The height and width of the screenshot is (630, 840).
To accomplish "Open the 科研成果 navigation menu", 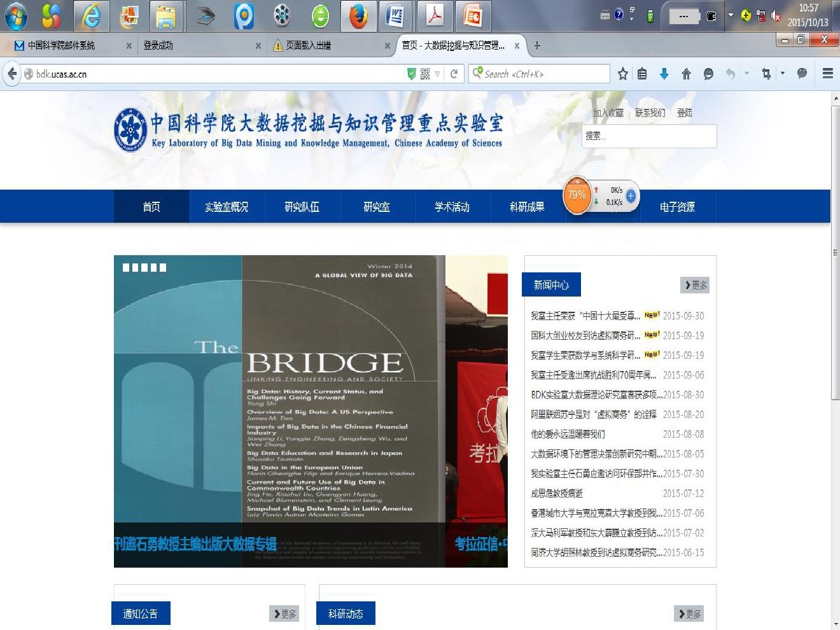I will (x=527, y=207).
